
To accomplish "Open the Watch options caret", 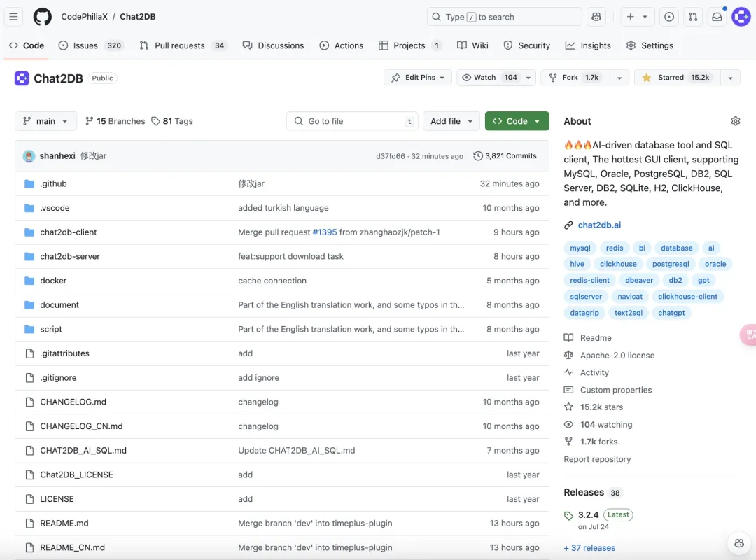I will pyautogui.click(x=528, y=78).
